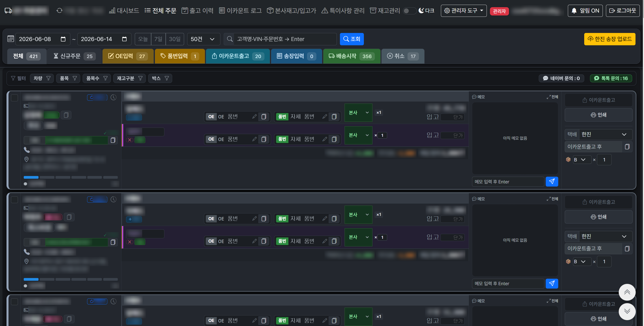Copy tracking field in first order's courier panel
Image resolution: width=644 pixels, height=326 pixels.
click(627, 147)
